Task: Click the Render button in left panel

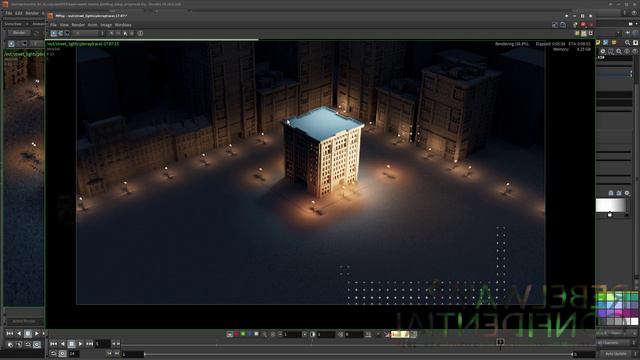Action: (19, 33)
